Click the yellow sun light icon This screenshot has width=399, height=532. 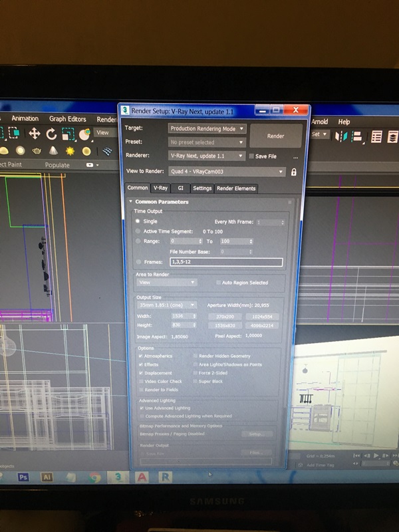pos(70,151)
